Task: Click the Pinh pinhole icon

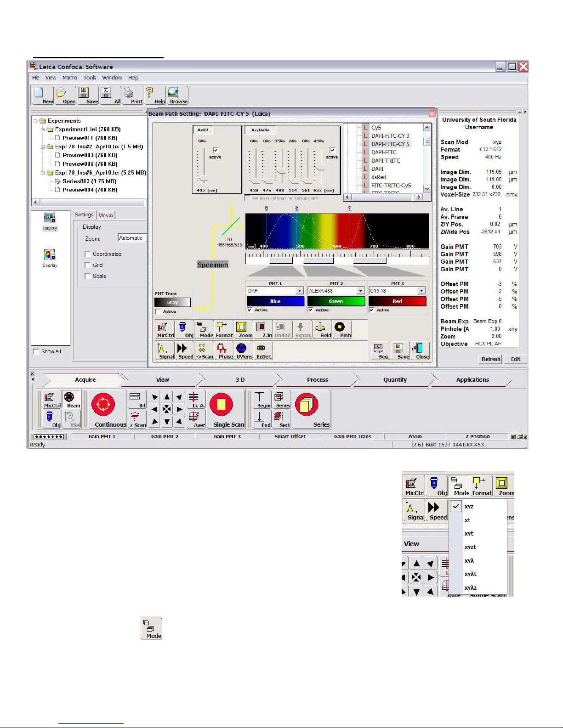Action: click(342, 329)
